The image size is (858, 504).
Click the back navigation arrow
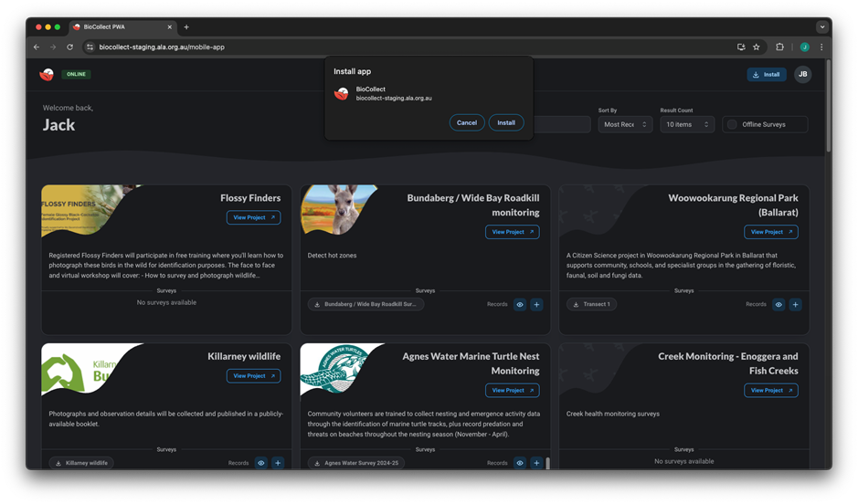click(37, 47)
